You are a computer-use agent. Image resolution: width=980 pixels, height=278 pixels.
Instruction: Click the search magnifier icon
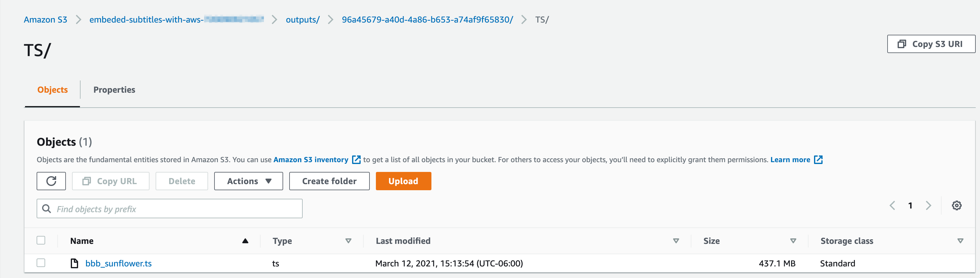(46, 209)
